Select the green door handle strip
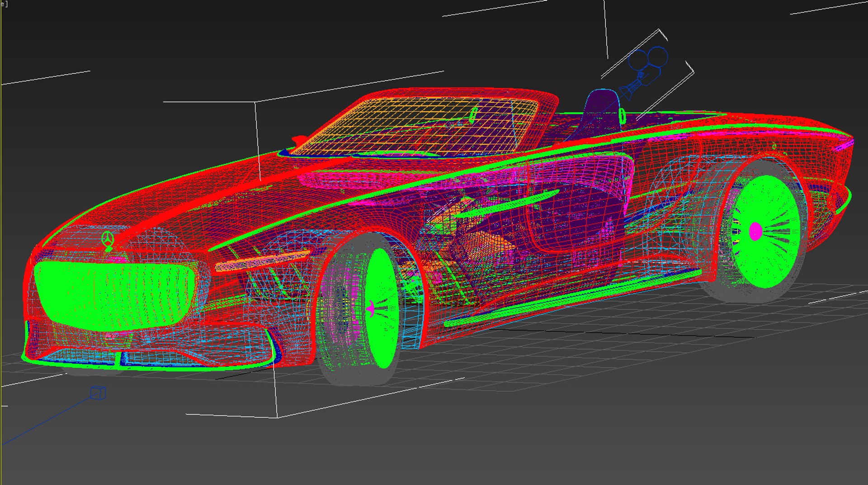This screenshot has height=485, width=868. click(508, 204)
